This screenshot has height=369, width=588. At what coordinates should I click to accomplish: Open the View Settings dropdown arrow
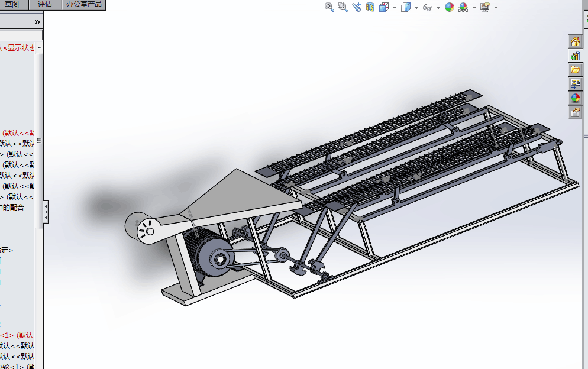[x=496, y=8]
